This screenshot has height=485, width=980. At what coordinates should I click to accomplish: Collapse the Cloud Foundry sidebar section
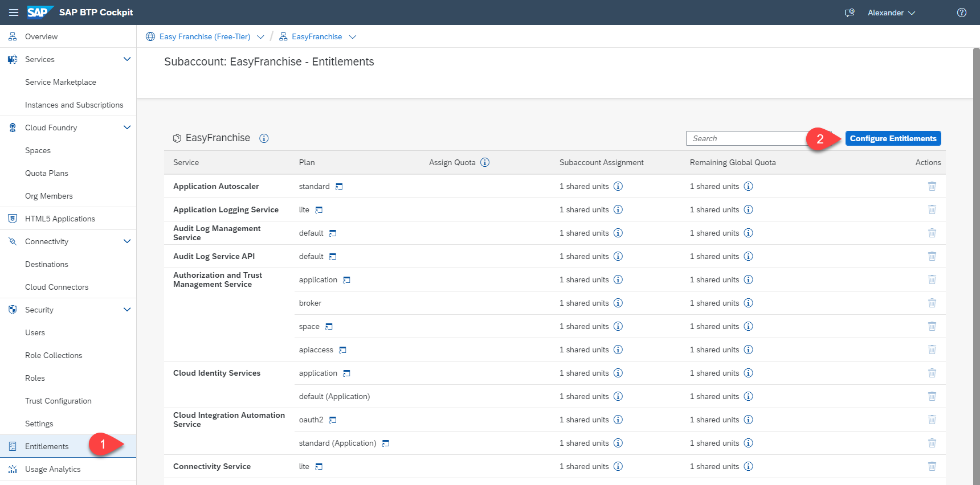coord(127,128)
